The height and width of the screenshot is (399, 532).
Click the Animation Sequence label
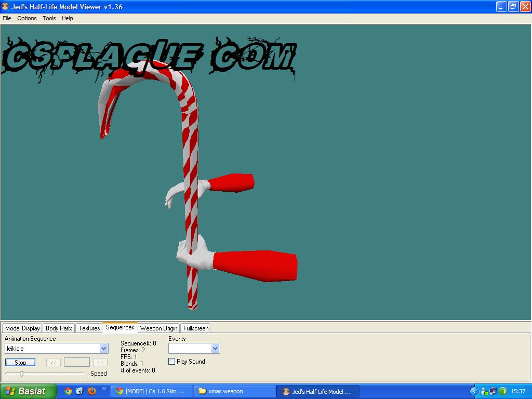point(30,339)
